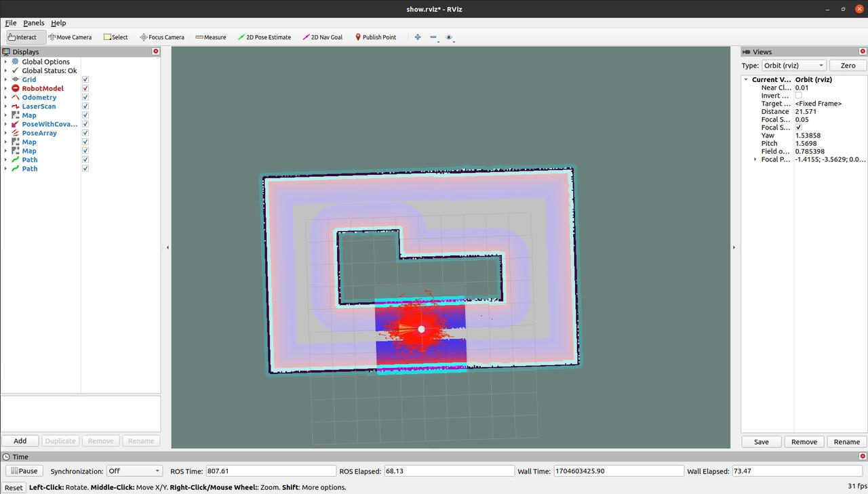Click the Save view button
The width and height of the screenshot is (868, 494).
point(762,442)
